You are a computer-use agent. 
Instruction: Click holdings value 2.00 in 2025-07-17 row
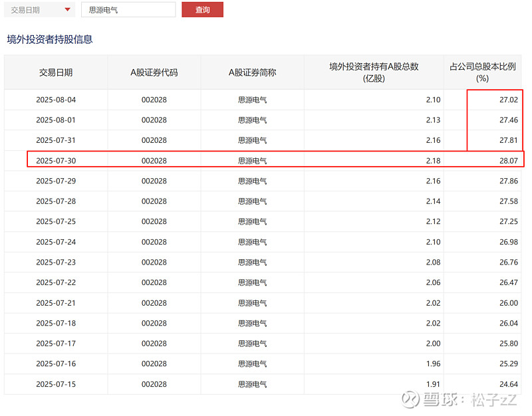pos(434,344)
